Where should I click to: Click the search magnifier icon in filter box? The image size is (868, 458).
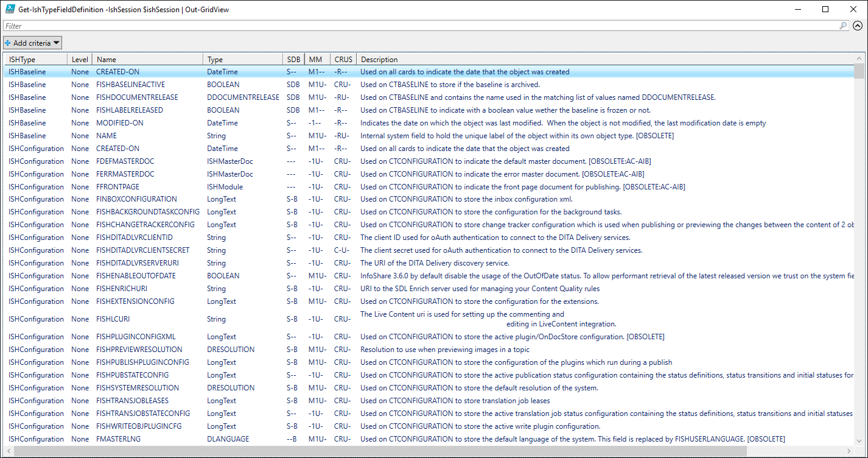tap(843, 26)
